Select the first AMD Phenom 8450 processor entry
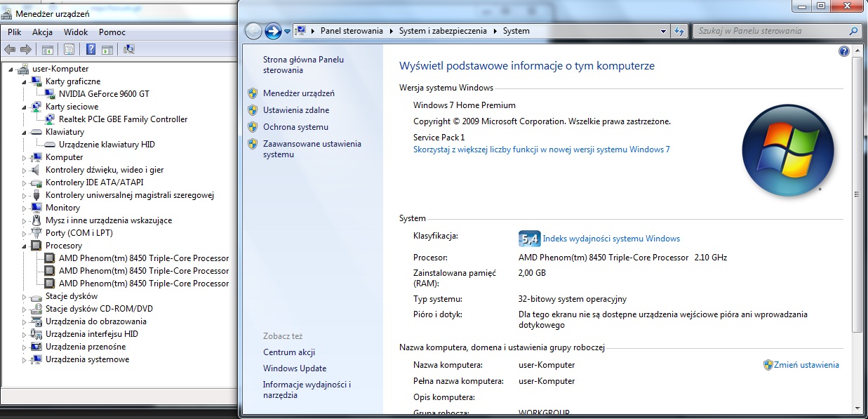The width and height of the screenshot is (868, 419). [x=144, y=258]
